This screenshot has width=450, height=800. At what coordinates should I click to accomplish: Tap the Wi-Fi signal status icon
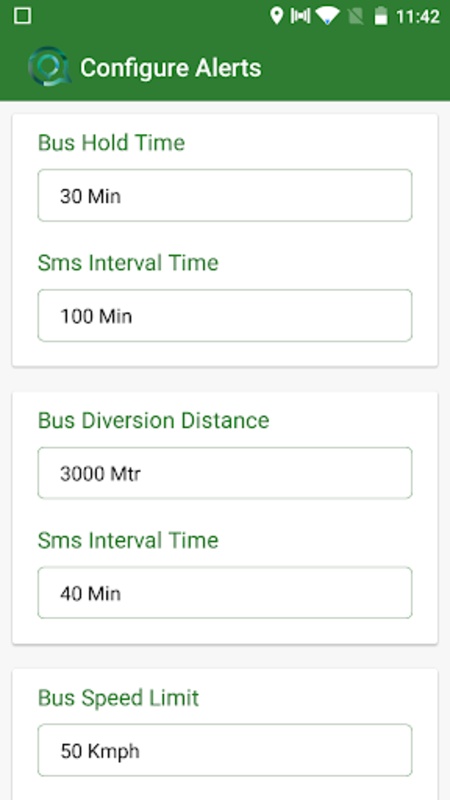point(328,16)
